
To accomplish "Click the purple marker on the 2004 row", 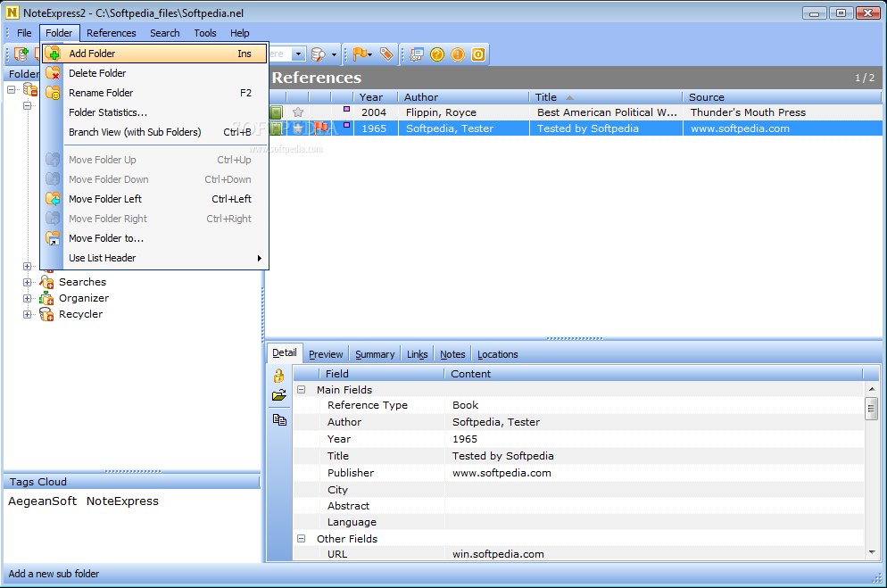I will click(x=347, y=109).
